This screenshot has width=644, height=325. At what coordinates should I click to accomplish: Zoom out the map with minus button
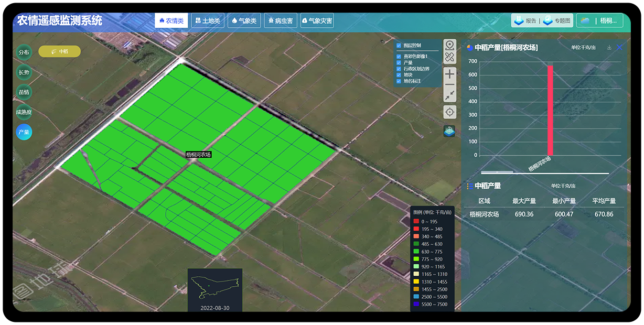450,85
